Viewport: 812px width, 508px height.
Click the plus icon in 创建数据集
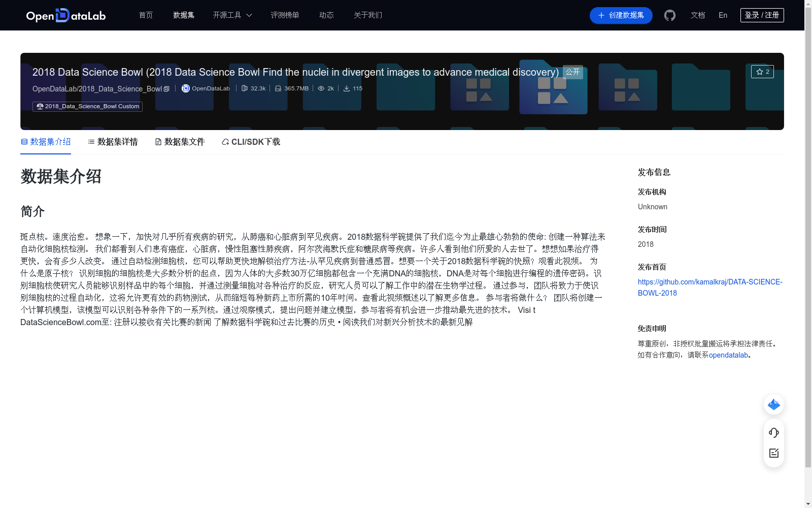click(x=601, y=15)
